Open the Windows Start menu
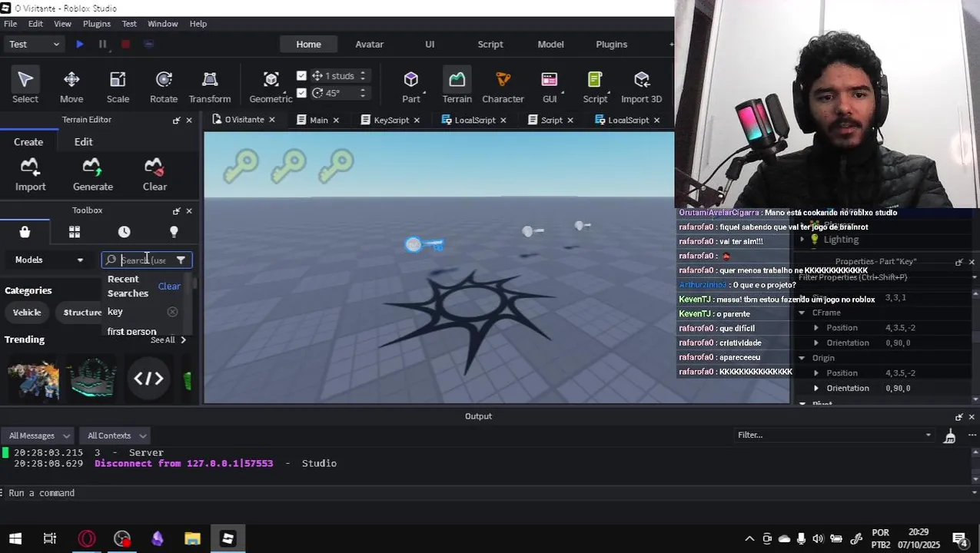The width and height of the screenshot is (980, 553). 15,539
